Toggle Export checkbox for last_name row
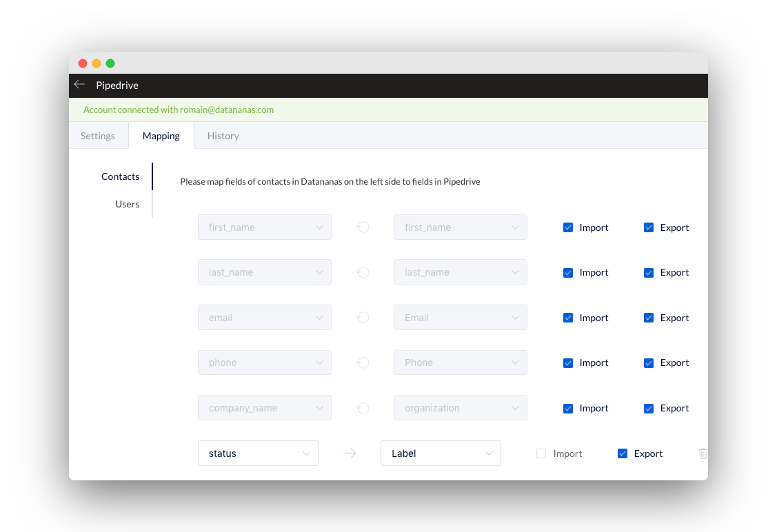 click(x=649, y=272)
